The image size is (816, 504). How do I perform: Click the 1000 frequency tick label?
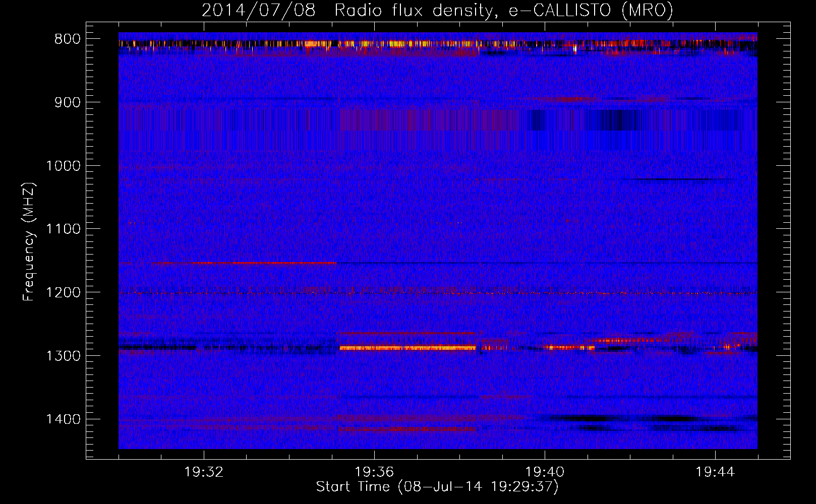click(63, 166)
